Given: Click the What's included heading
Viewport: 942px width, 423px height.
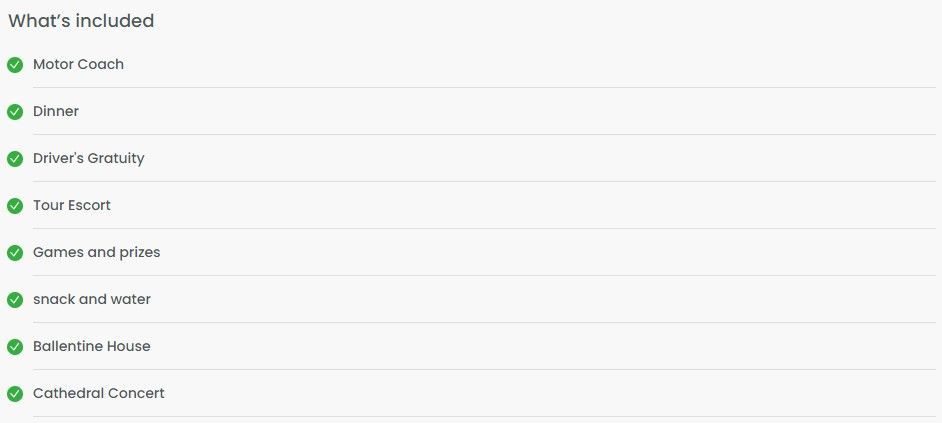Looking at the screenshot, I should [x=81, y=21].
